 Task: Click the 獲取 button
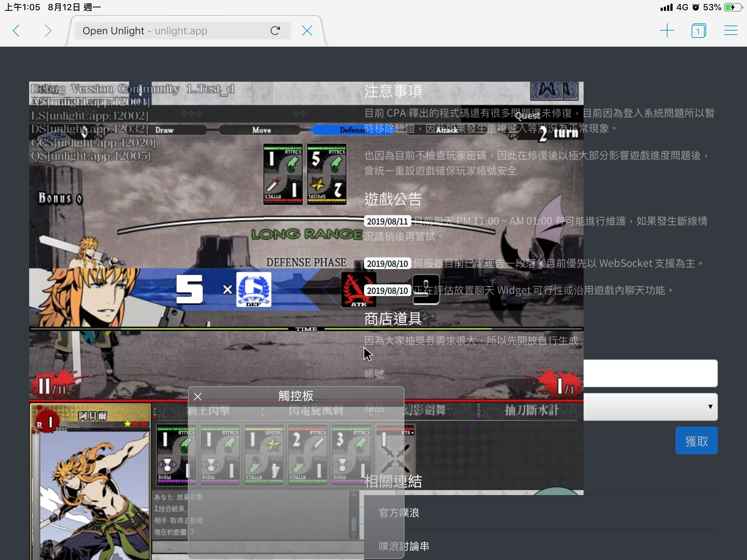pos(696,441)
